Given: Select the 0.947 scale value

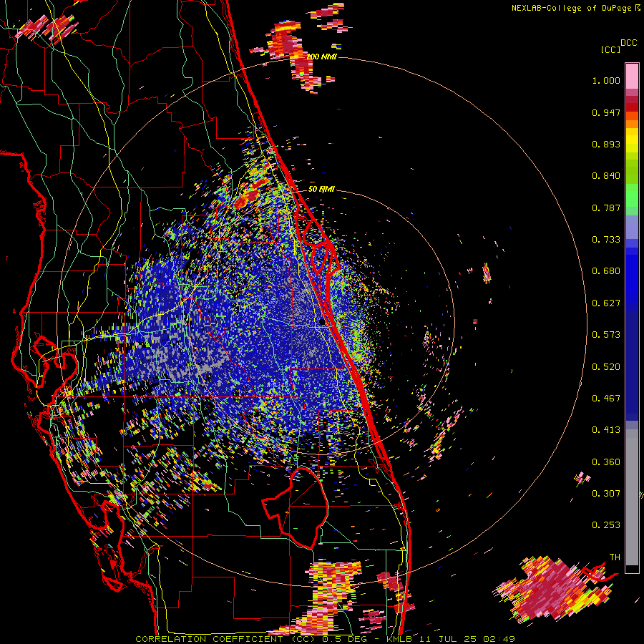Looking at the screenshot, I should click(606, 112).
